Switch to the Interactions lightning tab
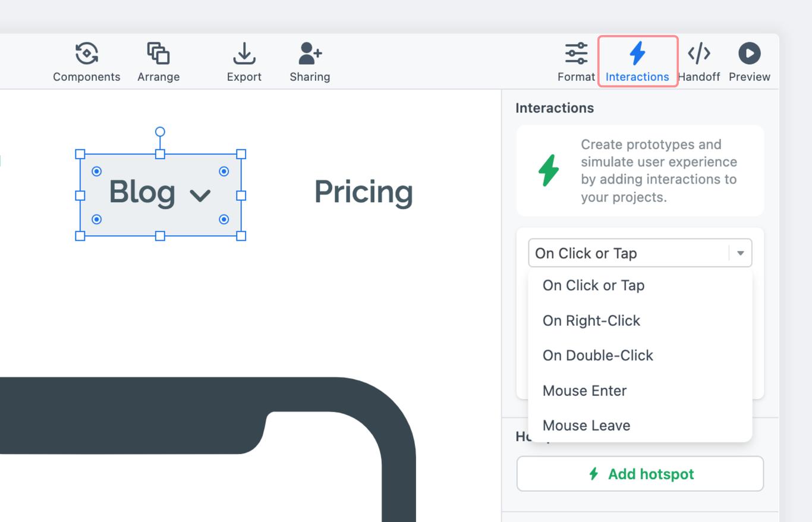The height and width of the screenshot is (522, 812). (x=638, y=62)
